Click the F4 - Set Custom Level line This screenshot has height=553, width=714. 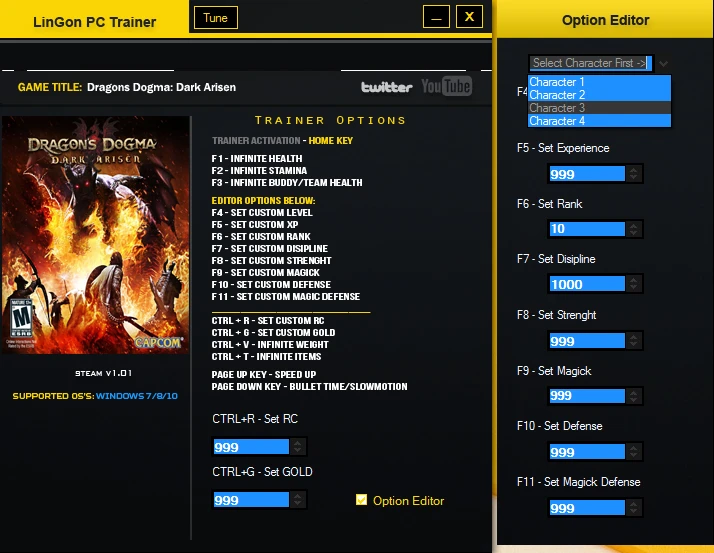tap(262, 212)
